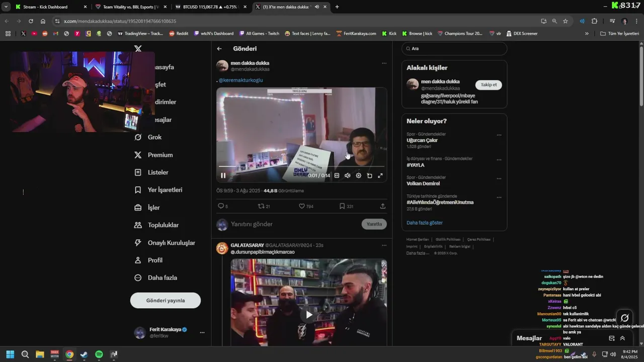This screenshot has height=362, width=644.
Task: Share the tweet via share icon
Action: 383,206
